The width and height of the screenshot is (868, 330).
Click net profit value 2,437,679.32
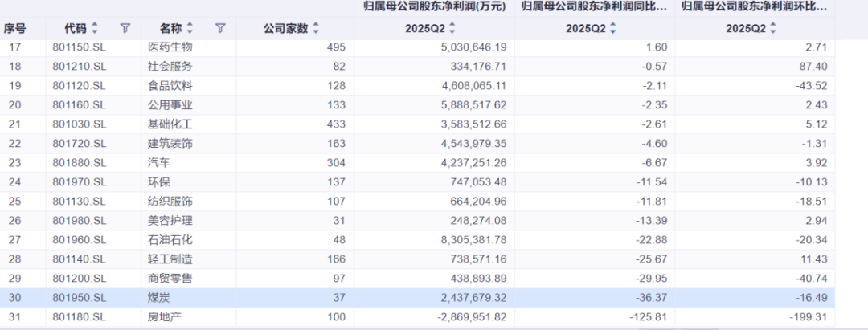(473, 298)
